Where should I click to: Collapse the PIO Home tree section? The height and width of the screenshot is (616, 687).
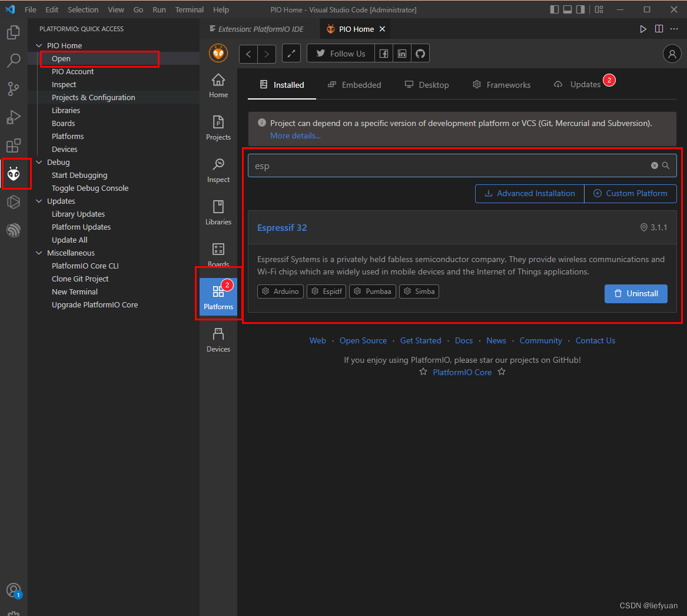coord(39,45)
